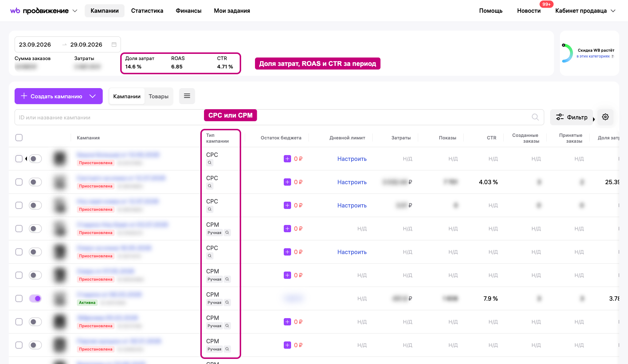
Task: Click the search magnifier in campaign field
Action: pyautogui.click(x=535, y=117)
